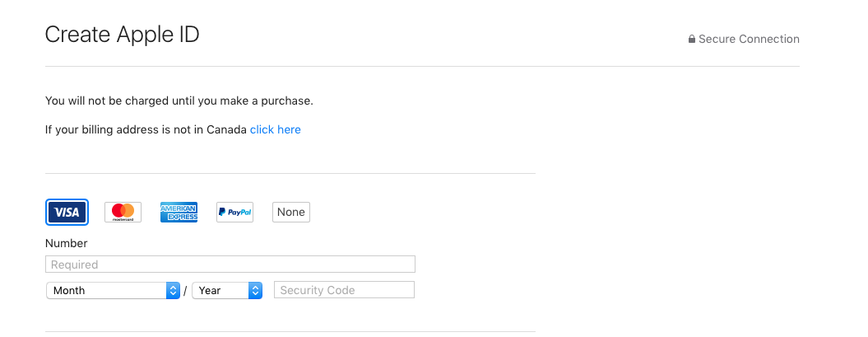Viewport: 868px width, 337px height.
Task: Focus the Security Code input field
Action: [x=345, y=290]
